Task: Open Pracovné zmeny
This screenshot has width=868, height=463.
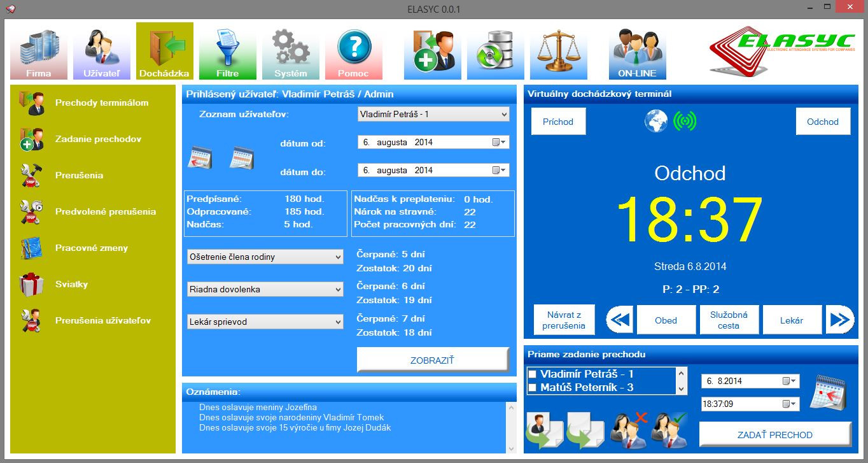Action: coord(93,248)
